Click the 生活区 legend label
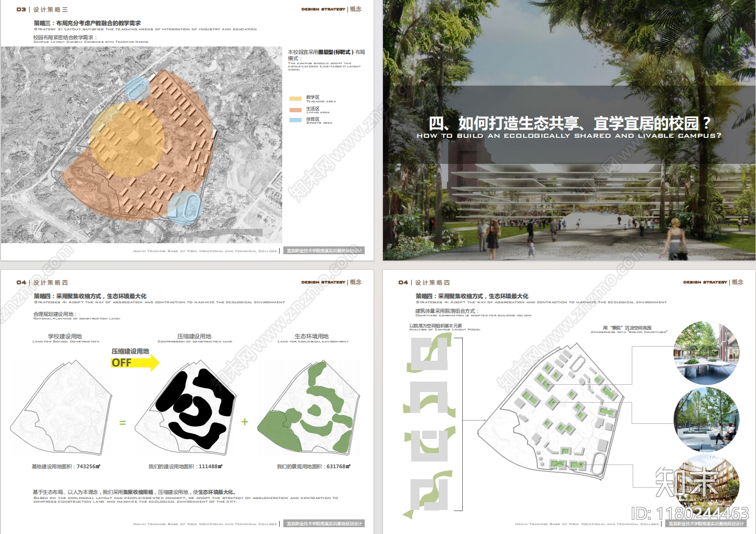Viewport: 756px width, 534px height. pos(313,109)
